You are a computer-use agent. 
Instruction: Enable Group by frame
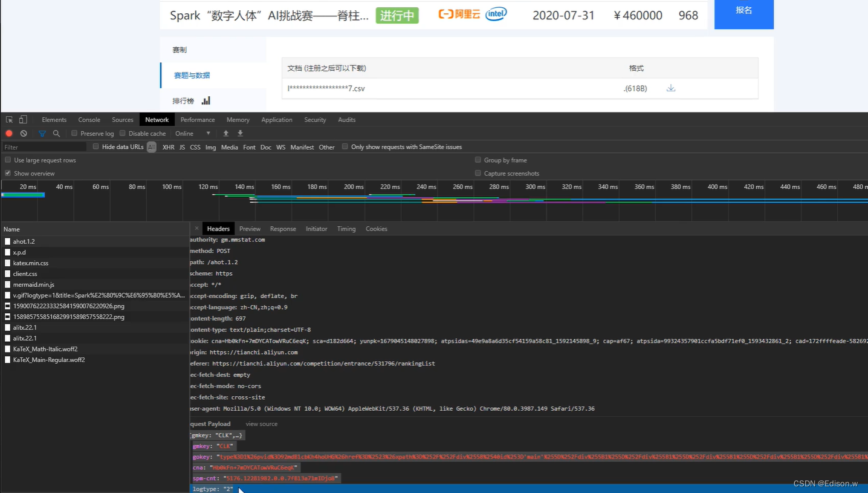(x=478, y=160)
